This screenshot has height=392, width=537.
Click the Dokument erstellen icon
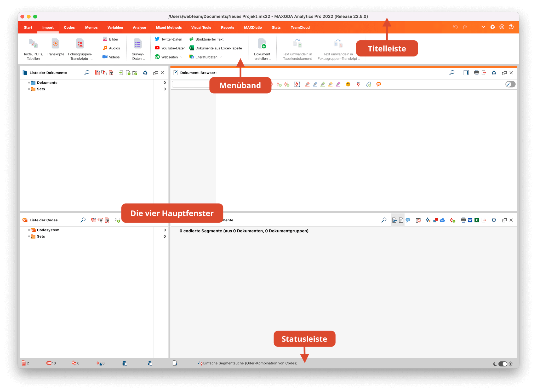point(262,44)
